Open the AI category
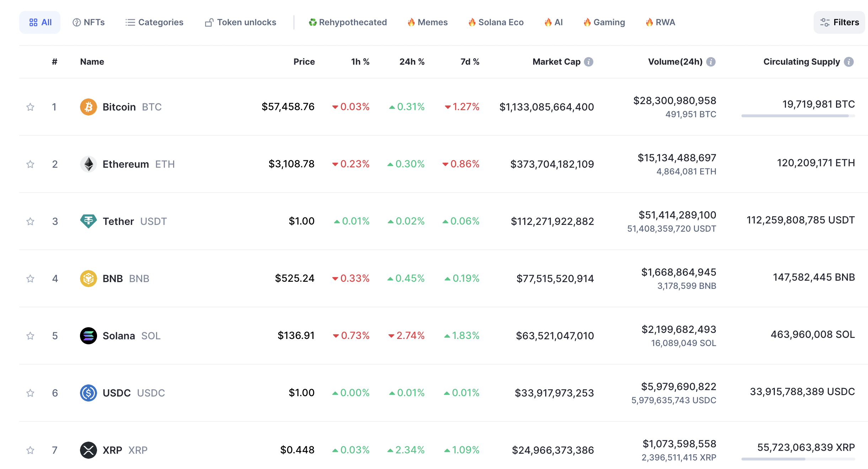 click(553, 22)
